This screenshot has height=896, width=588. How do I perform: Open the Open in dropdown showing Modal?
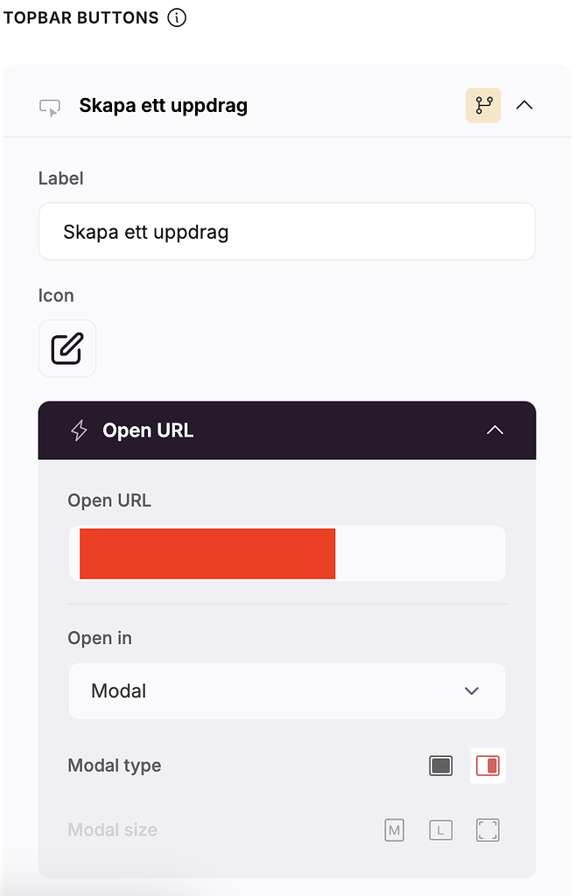[287, 690]
